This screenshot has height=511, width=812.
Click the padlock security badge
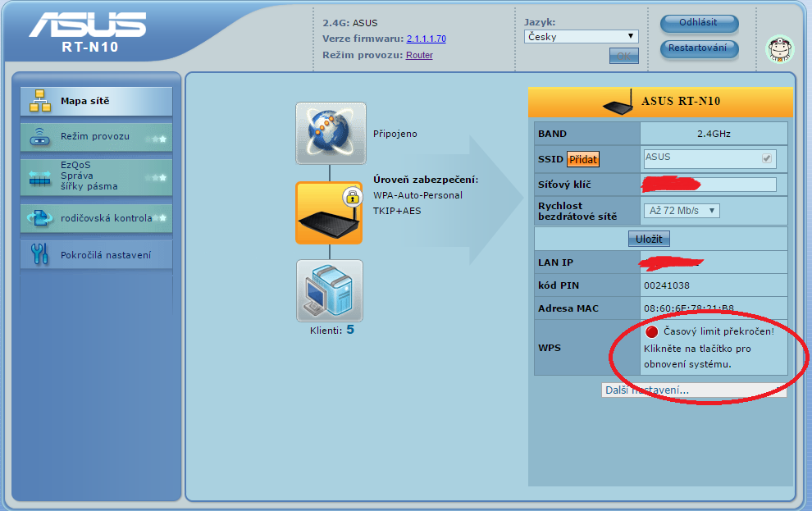[353, 197]
